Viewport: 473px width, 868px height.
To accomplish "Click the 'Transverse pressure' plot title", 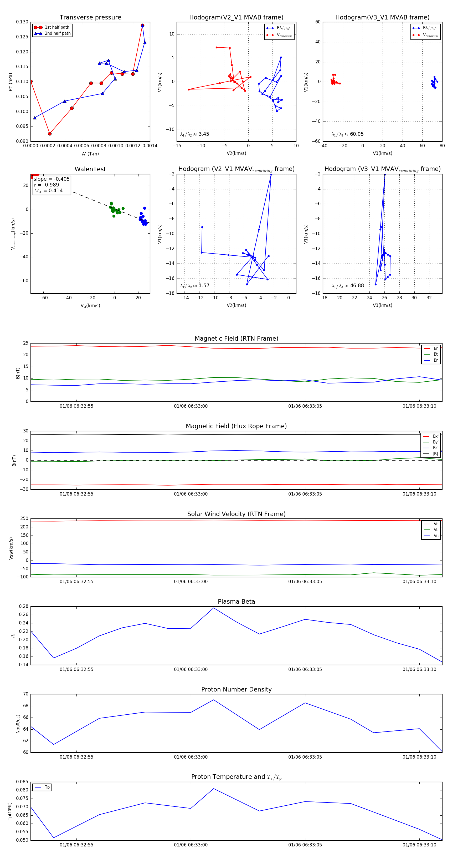I will pyautogui.click(x=90, y=18).
